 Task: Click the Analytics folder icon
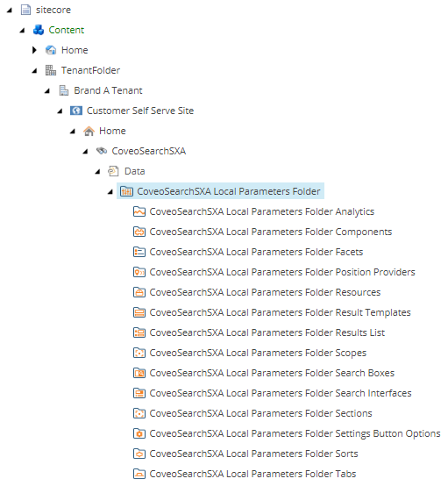coord(139,211)
